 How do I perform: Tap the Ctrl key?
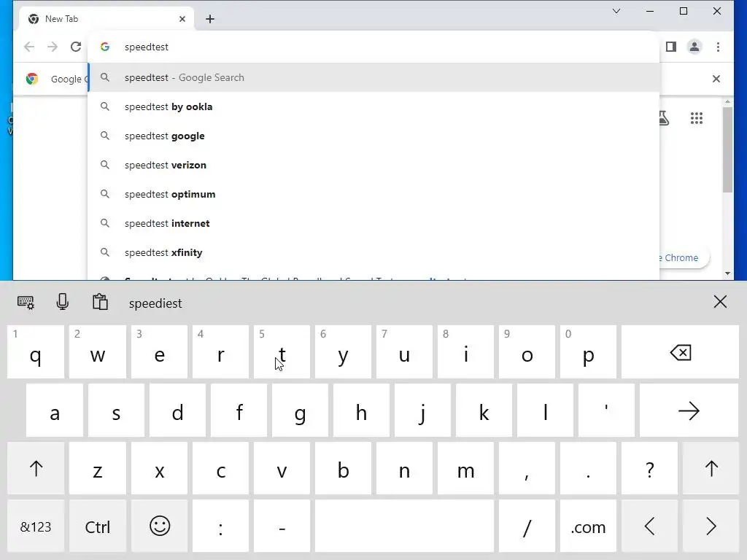tap(98, 526)
